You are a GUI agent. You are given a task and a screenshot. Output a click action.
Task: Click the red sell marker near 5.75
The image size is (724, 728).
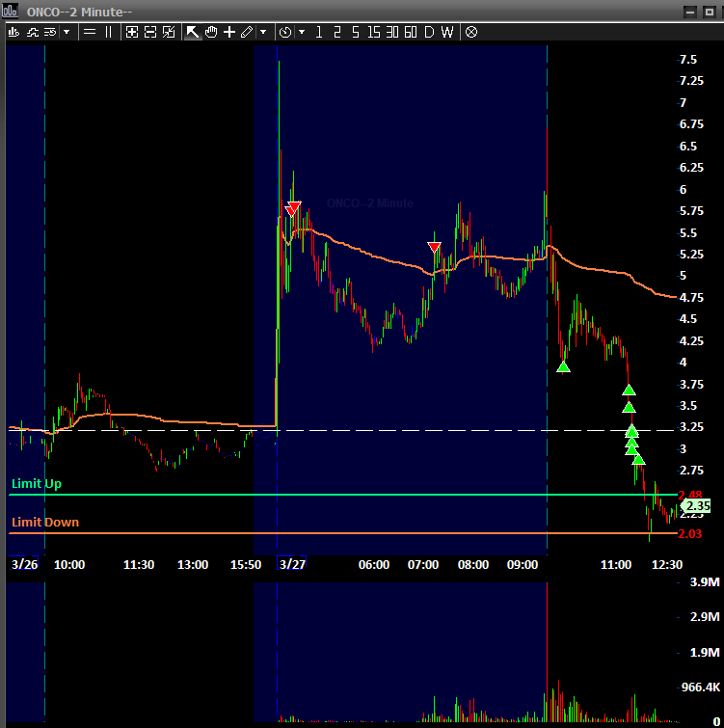click(293, 208)
